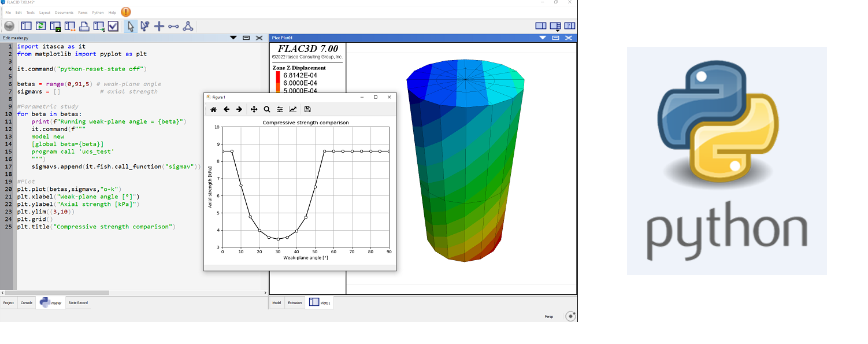
Task: Close the Edit master.py pane
Action: pos(259,38)
